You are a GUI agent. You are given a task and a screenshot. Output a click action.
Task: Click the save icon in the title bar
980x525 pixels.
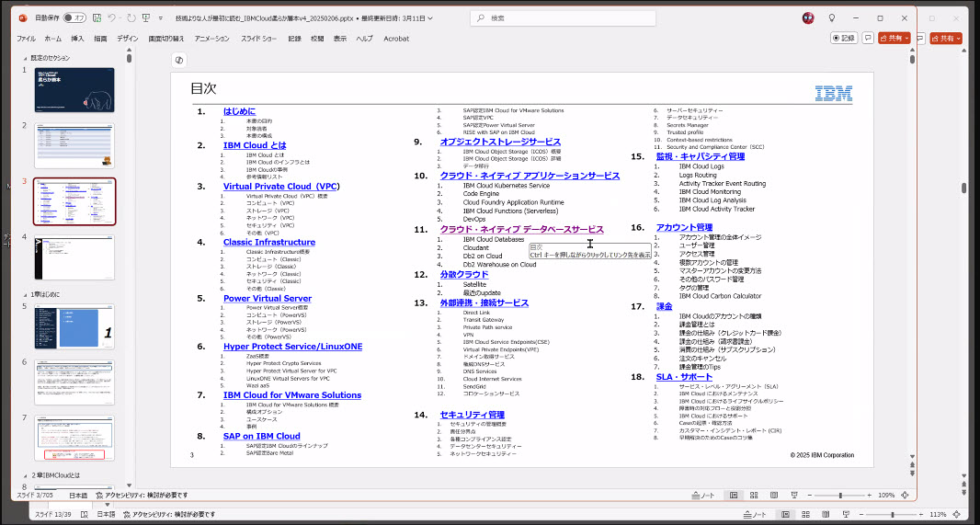[x=97, y=18]
